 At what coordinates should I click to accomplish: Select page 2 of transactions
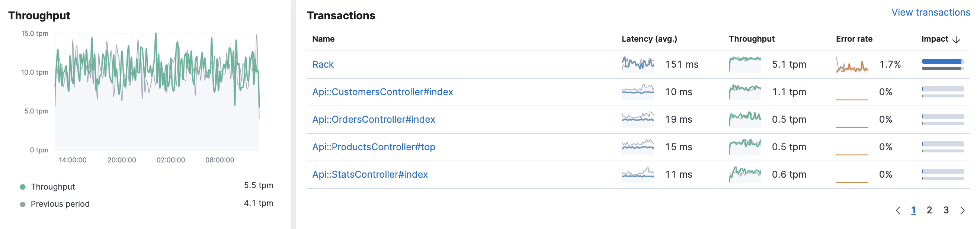pyautogui.click(x=929, y=210)
